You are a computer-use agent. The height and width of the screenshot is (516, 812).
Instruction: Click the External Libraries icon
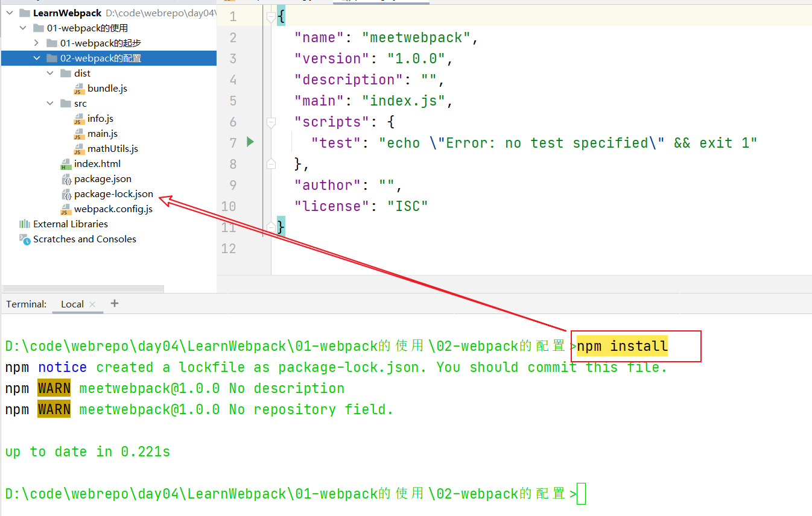point(25,224)
